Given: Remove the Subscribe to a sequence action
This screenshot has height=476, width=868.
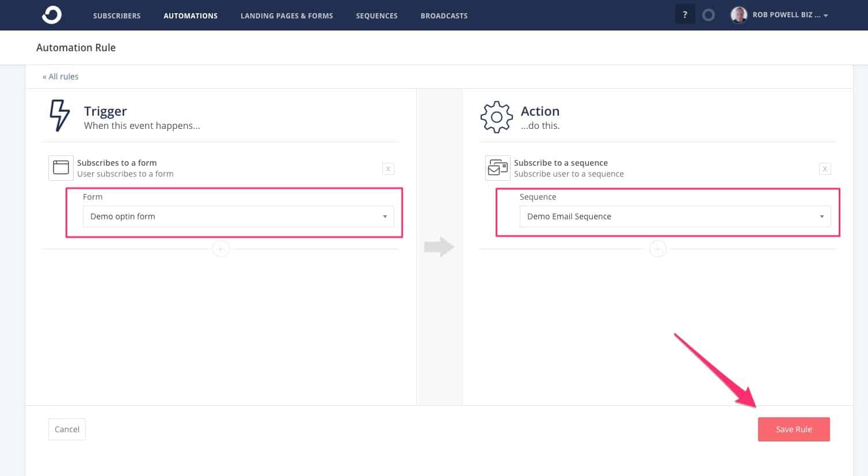Looking at the screenshot, I should click(x=825, y=169).
